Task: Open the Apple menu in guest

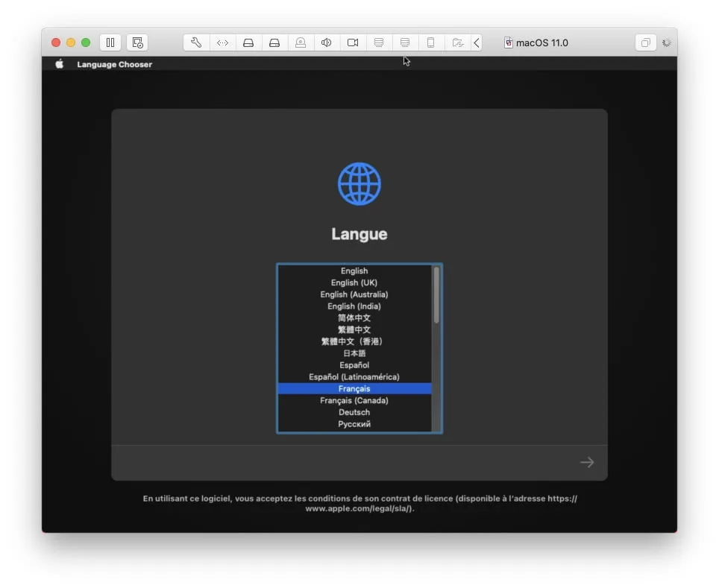Action: [x=60, y=64]
